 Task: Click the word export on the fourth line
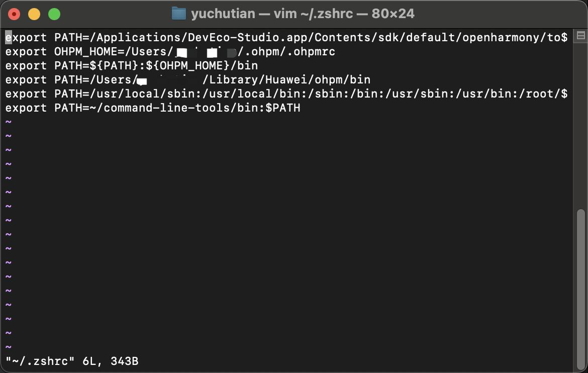[26, 80]
